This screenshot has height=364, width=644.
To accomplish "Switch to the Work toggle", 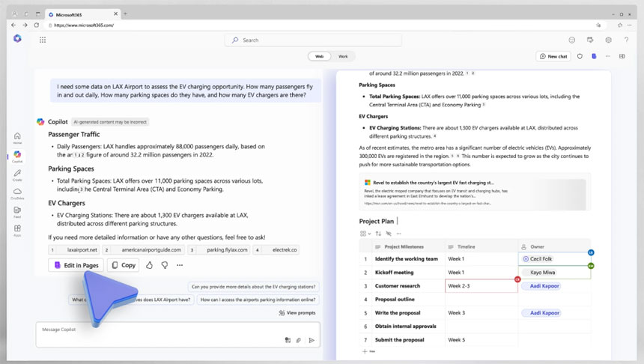I will pos(343,56).
